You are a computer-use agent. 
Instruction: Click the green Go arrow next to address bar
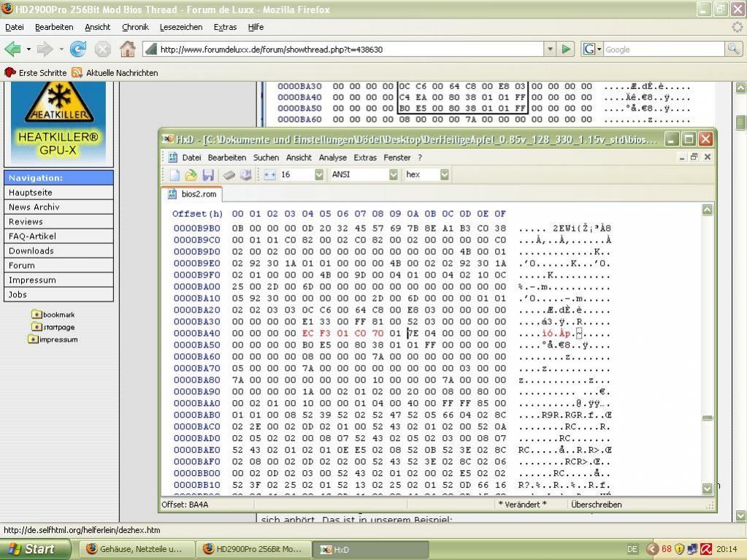point(566,49)
